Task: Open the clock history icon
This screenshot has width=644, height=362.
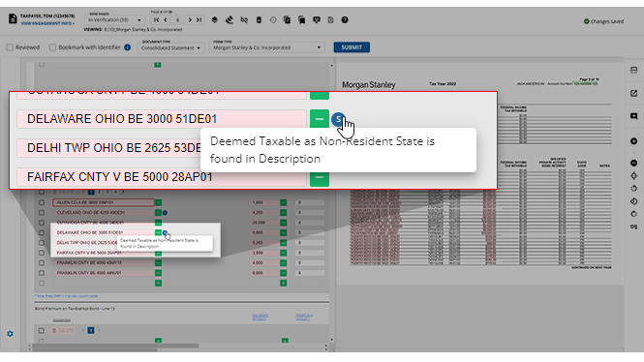Action: coord(273,19)
